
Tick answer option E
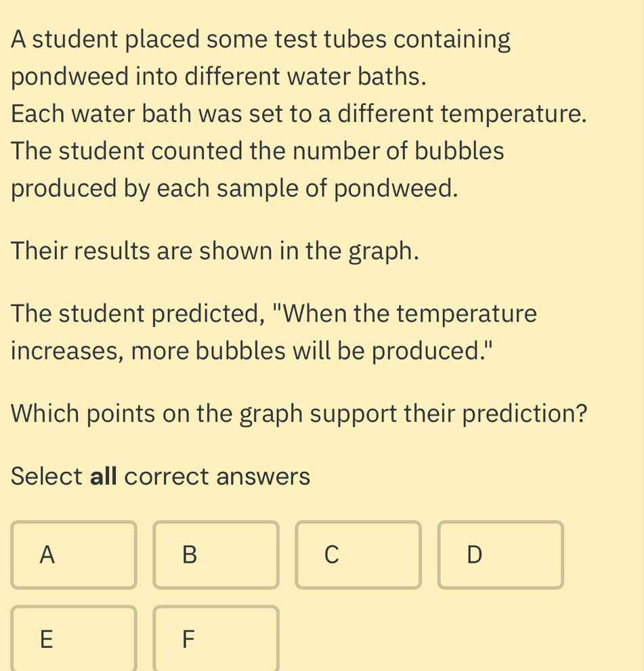(x=73, y=638)
